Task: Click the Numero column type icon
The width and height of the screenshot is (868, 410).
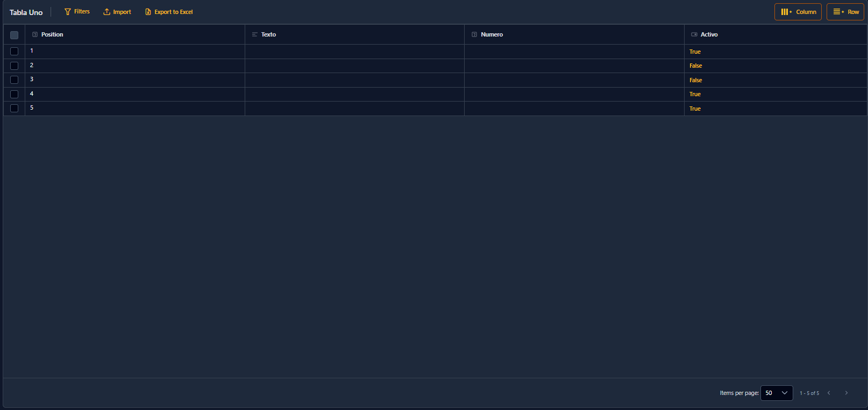Action: pyautogui.click(x=474, y=34)
